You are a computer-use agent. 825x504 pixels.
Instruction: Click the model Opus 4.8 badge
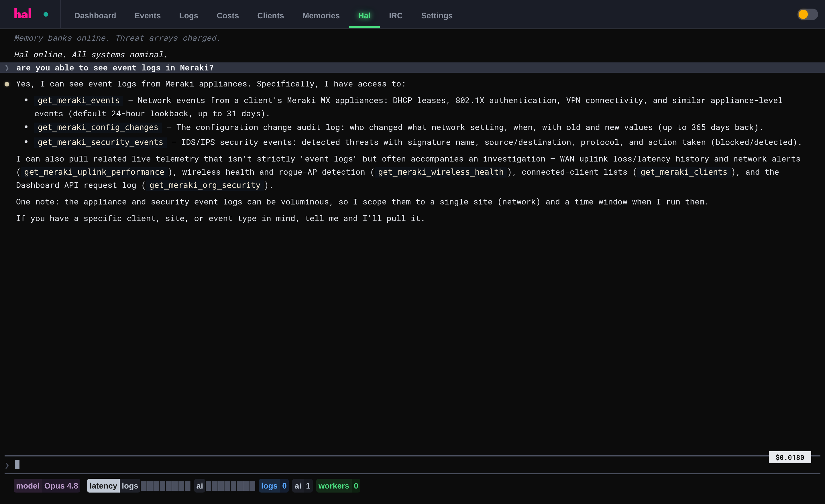47,486
